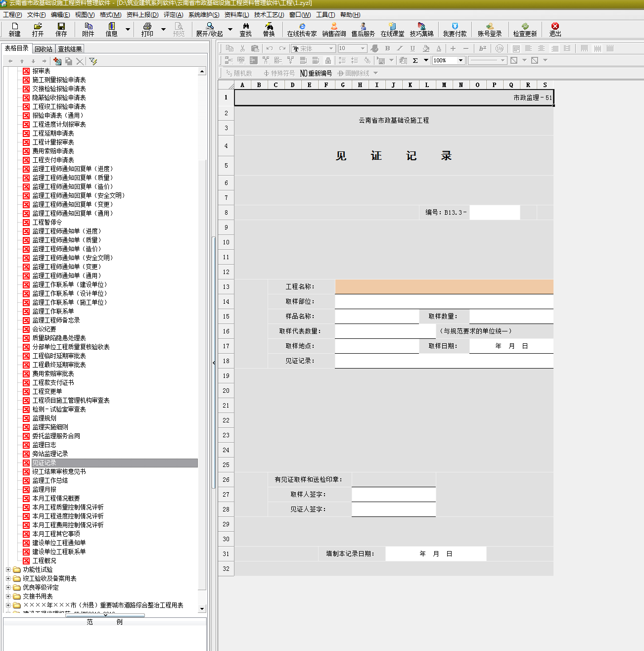Open the 技术工艺(J) menu
Viewport: 644px width, 651px height.
[269, 15]
